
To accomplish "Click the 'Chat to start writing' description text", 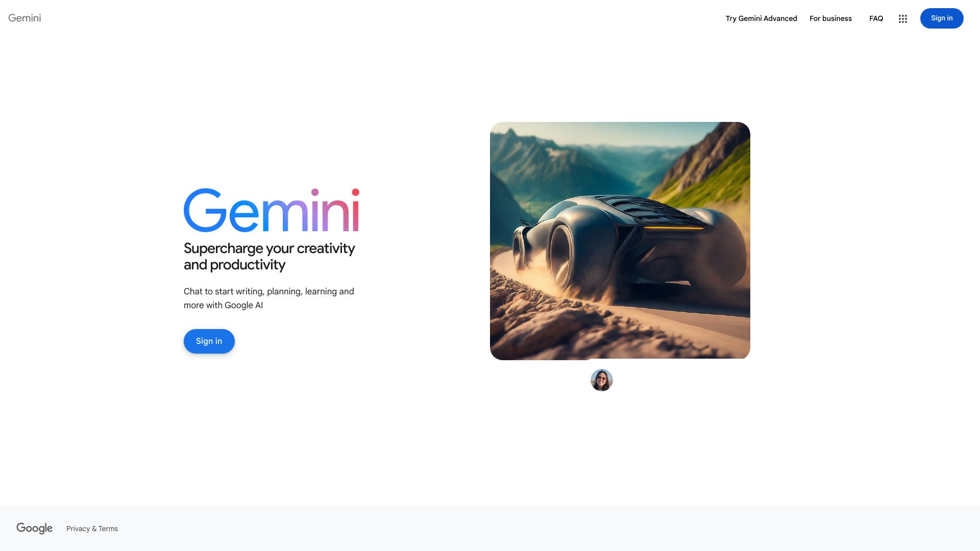I will 269,298.
